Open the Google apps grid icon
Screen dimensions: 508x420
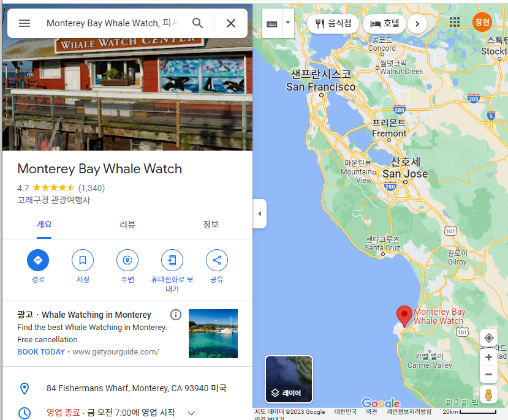point(455,22)
